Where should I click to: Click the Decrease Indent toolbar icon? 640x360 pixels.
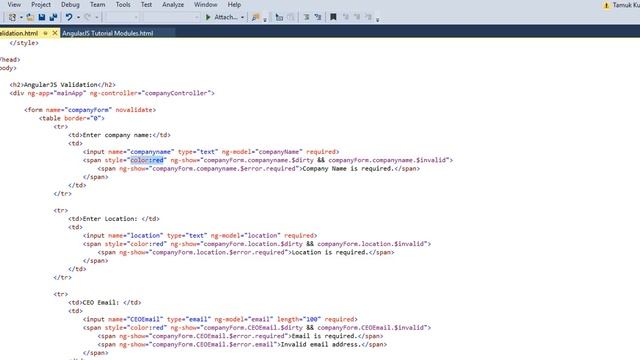point(306,17)
